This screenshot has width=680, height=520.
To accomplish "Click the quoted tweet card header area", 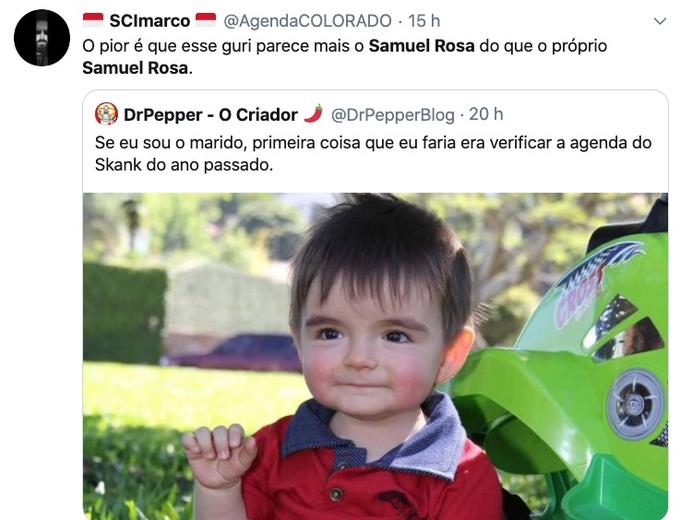I will (x=299, y=115).
